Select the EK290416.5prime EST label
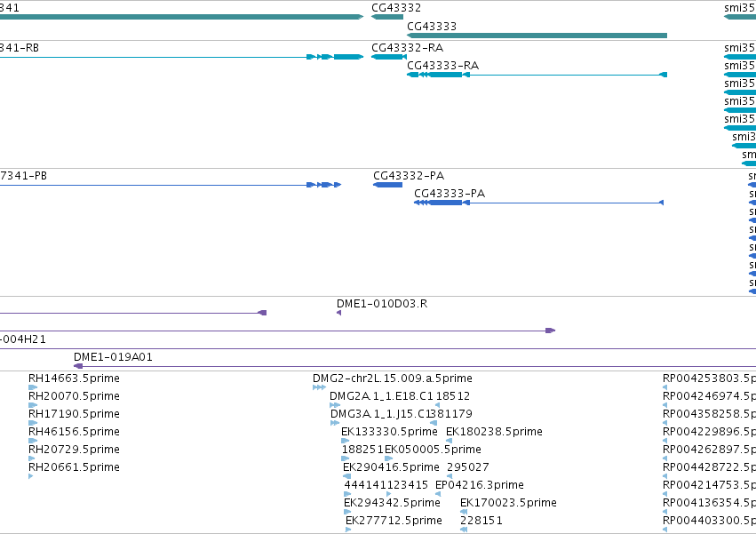This screenshot has height=534, width=756. pos(391,467)
